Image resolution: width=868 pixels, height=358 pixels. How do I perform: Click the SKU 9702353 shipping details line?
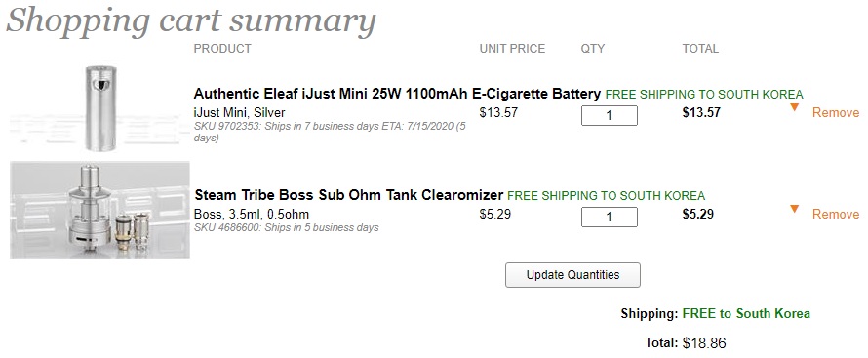tap(330, 132)
